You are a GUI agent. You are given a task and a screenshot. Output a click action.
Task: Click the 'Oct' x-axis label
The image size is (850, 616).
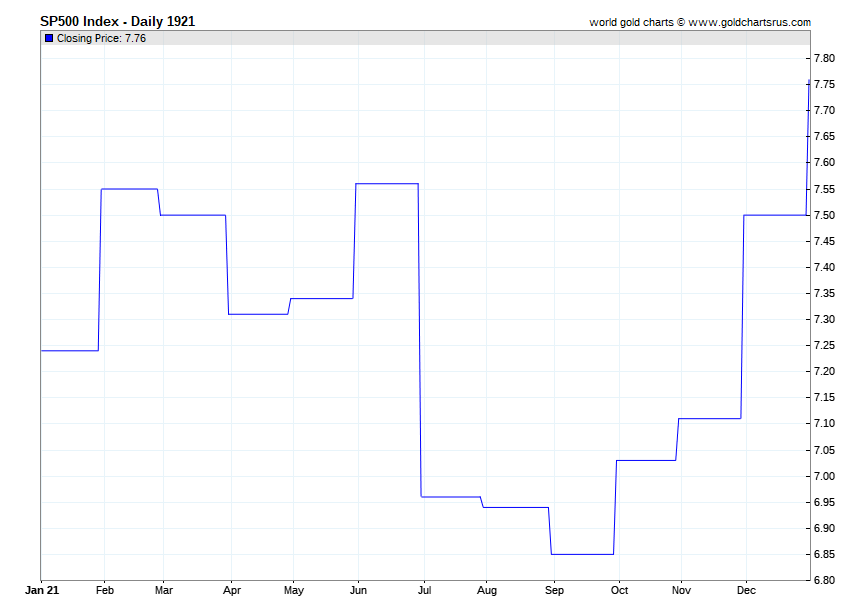point(619,590)
